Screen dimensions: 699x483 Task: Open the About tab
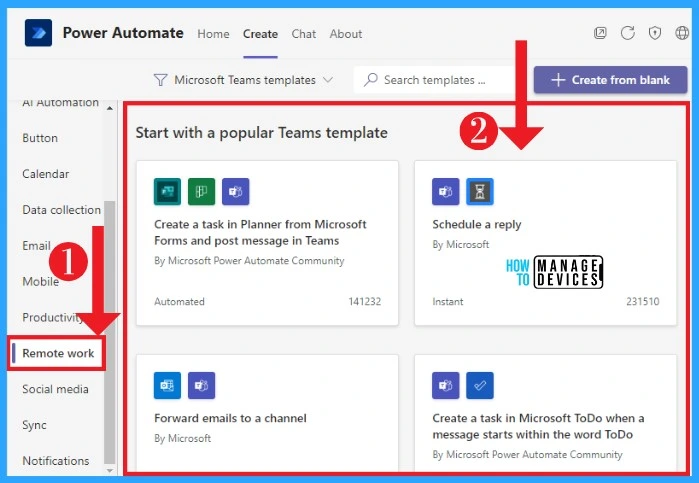(346, 34)
